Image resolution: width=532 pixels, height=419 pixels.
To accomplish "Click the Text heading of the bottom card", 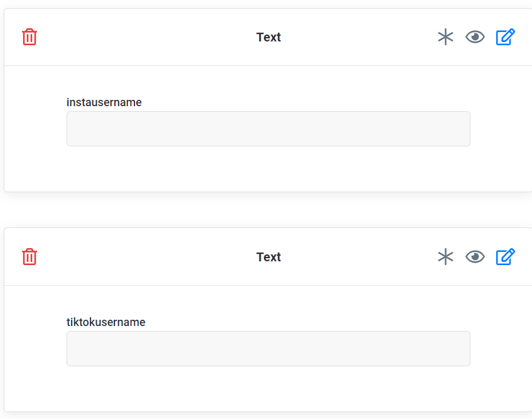I will coord(268,257).
